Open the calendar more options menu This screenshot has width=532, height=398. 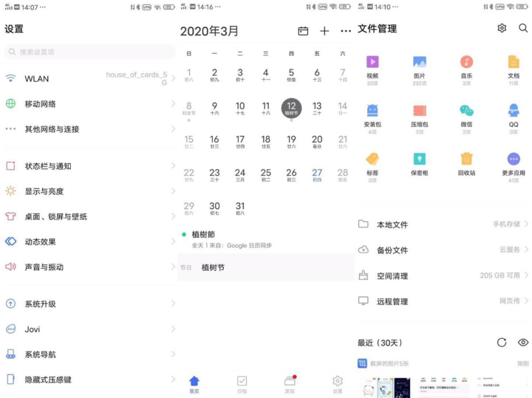tap(346, 31)
